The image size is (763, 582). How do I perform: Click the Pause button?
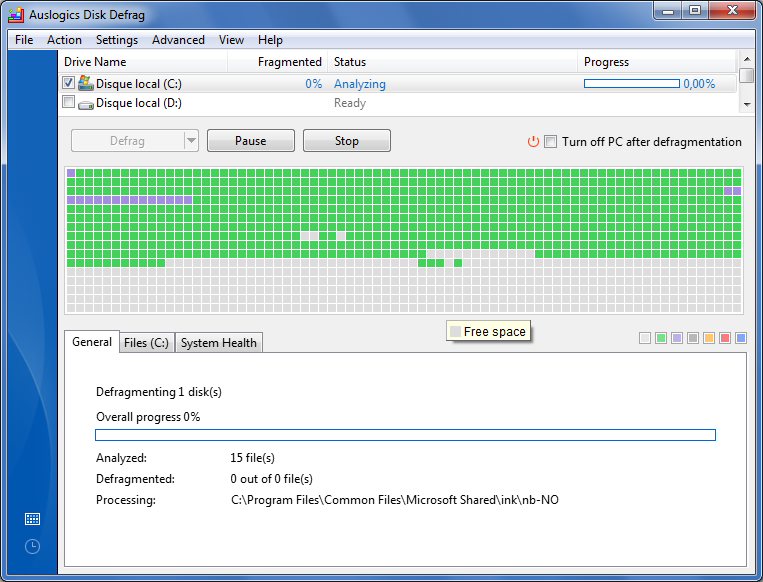[251, 141]
